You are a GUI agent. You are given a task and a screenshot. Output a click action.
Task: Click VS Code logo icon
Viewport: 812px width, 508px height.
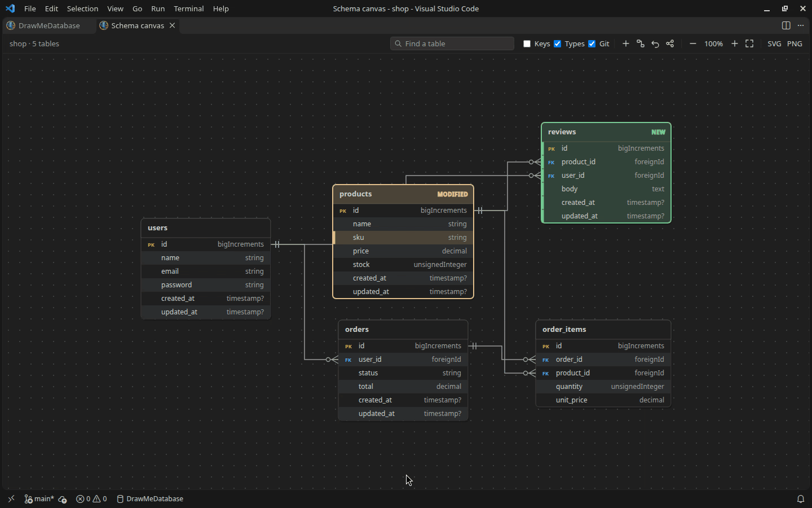10,8
